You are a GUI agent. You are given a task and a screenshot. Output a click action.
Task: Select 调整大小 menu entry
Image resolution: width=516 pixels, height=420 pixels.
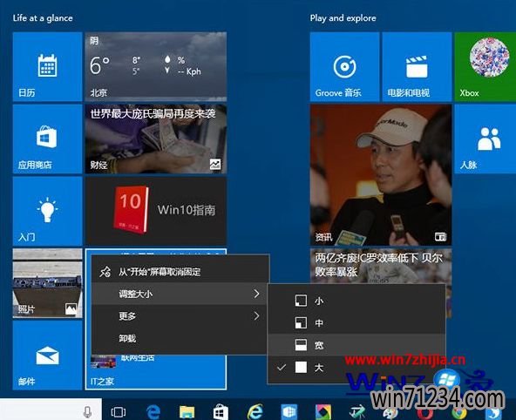click(x=180, y=294)
